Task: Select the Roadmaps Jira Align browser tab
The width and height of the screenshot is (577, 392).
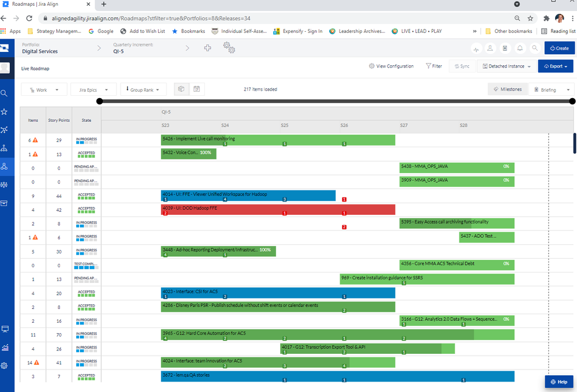Action: click(47, 5)
